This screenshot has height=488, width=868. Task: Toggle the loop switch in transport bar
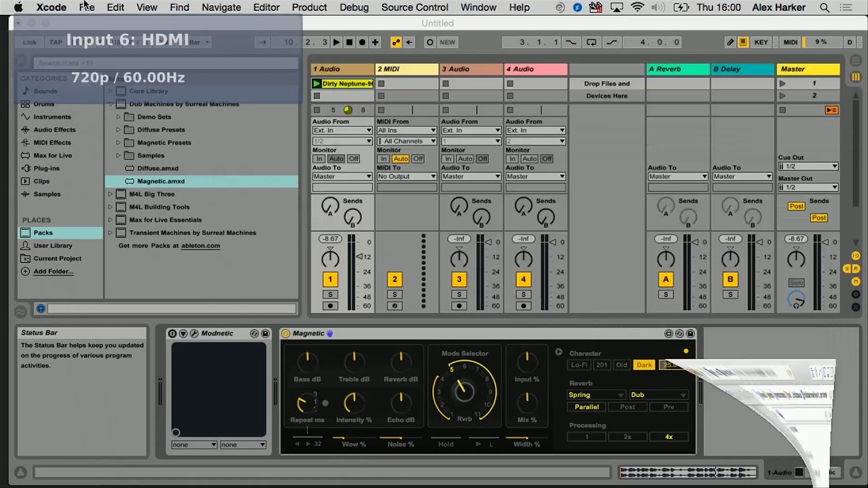click(x=591, y=42)
